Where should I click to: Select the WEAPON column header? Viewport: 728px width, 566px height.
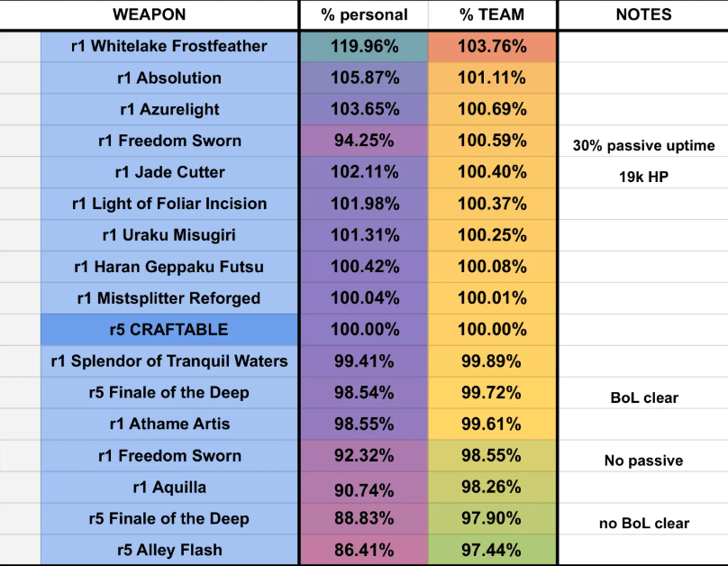pyautogui.click(x=149, y=14)
